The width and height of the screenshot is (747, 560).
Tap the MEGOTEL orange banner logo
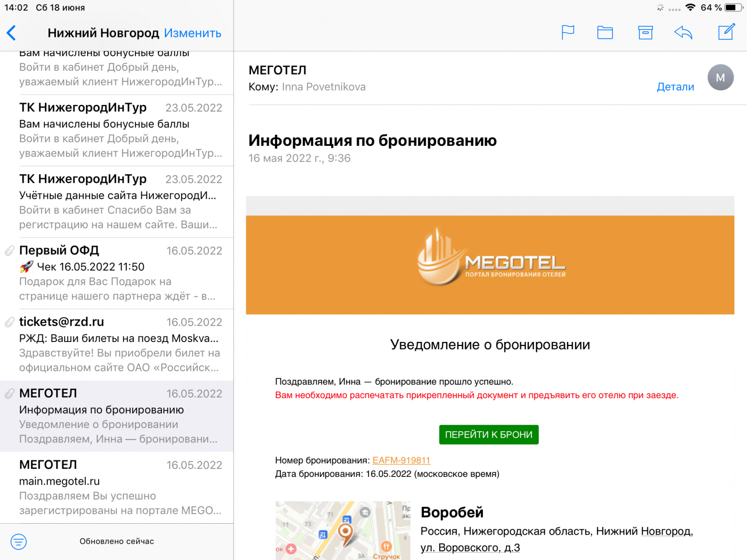(x=491, y=258)
